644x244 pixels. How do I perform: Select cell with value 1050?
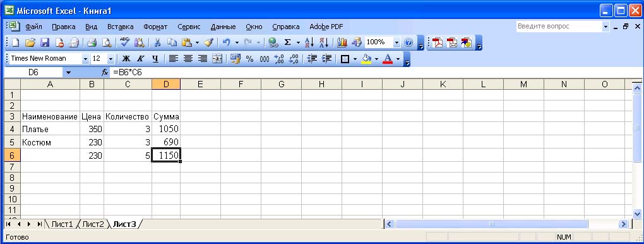coord(166,129)
